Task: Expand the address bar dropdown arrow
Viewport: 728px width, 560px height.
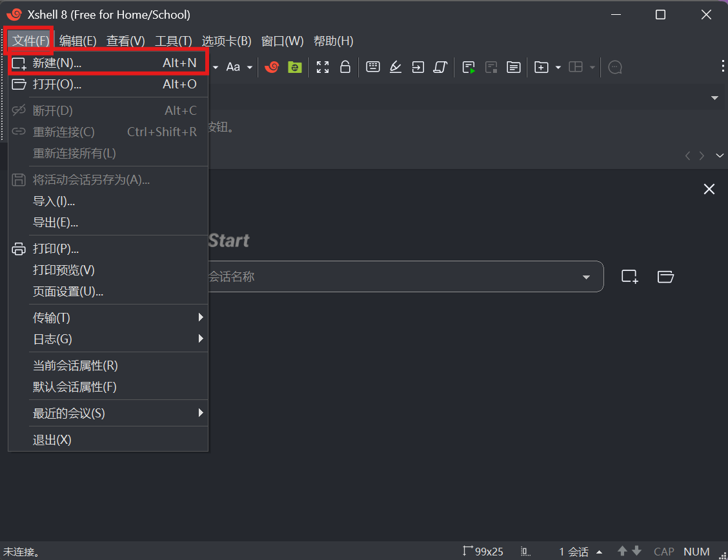Action: tap(715, 98)
